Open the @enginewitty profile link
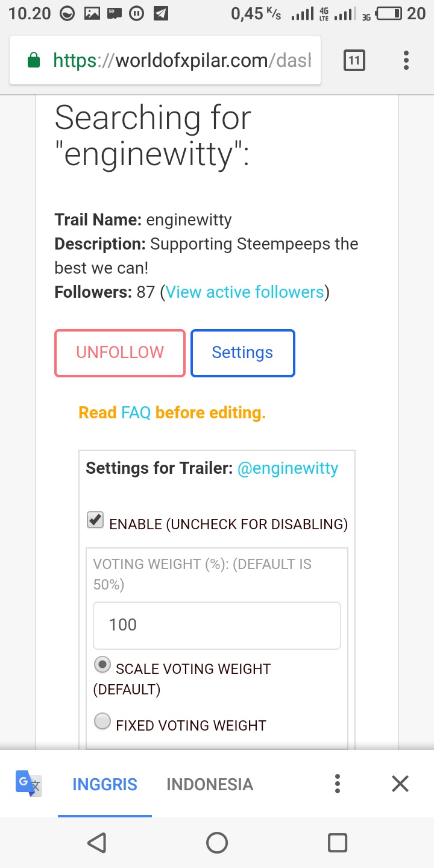 288,468
